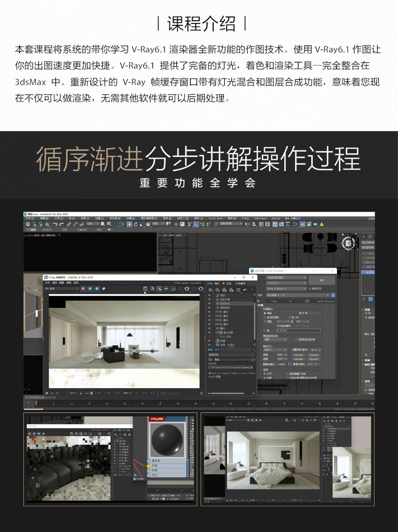The height and width of the screenshot is (532, 398).
Task: Toggle the Percent Snap tool
Action: point(202,224)
